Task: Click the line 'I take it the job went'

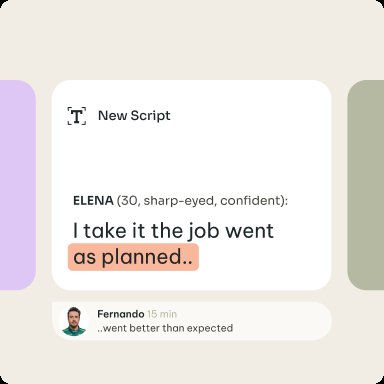Action: coord(173,231)
